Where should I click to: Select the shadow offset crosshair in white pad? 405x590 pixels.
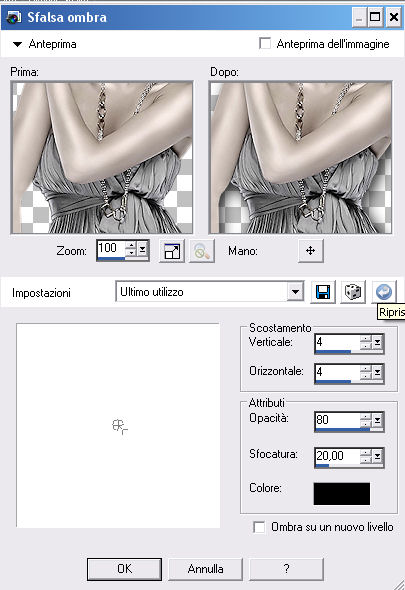point(119,427)
